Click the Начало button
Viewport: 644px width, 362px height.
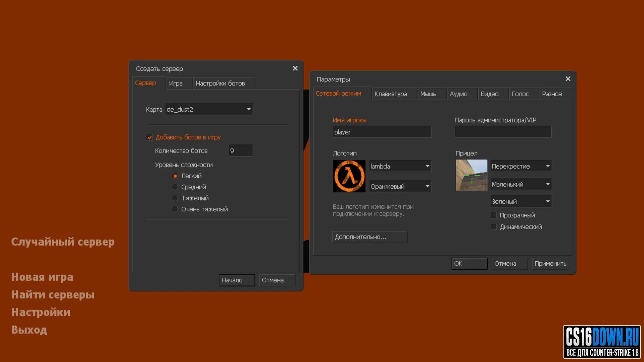pyautogui.click(x=237, y=280)
